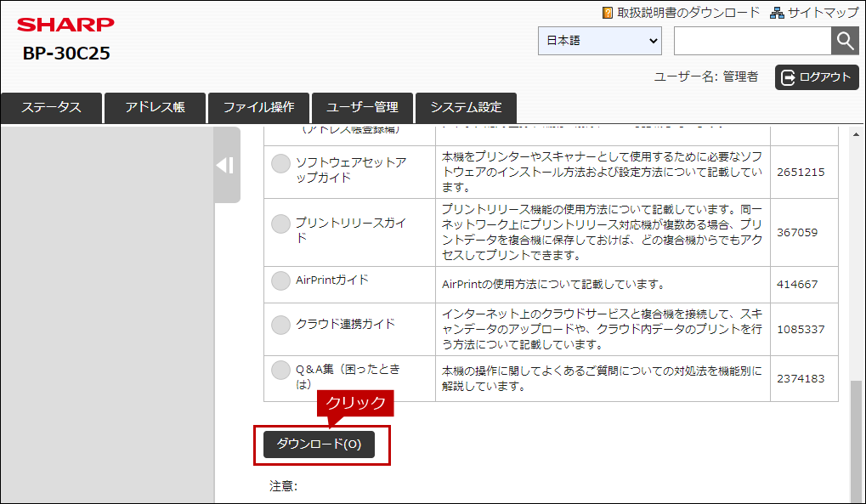Click the AirPrintの使用方法 description text
Viewport: 866px width, 504px height.
[x=553, y=285]
